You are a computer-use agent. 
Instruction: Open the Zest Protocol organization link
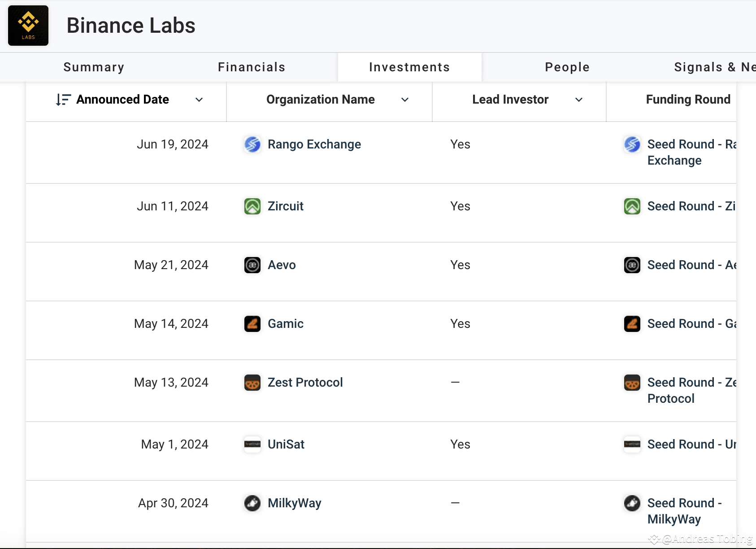click(x=305, y=383)
